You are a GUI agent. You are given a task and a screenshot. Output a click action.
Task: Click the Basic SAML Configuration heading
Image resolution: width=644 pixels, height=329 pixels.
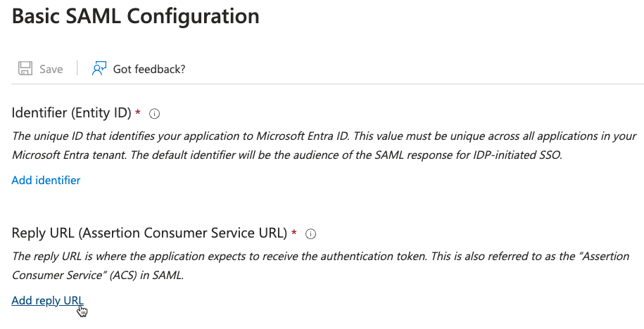(x=136, y=17)
